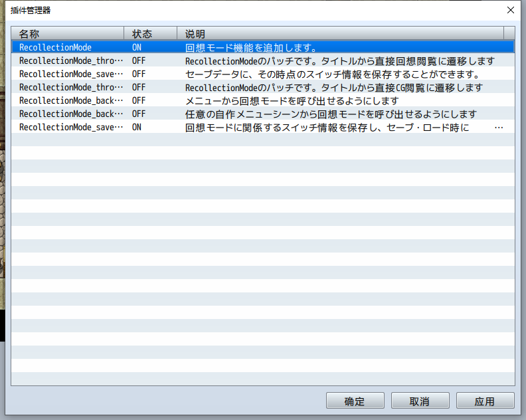Viewport: 526px width, 420px height.
Task: Select the plugin name RecollectionMode in the highlighted row
Action: (x=55, y=47)
